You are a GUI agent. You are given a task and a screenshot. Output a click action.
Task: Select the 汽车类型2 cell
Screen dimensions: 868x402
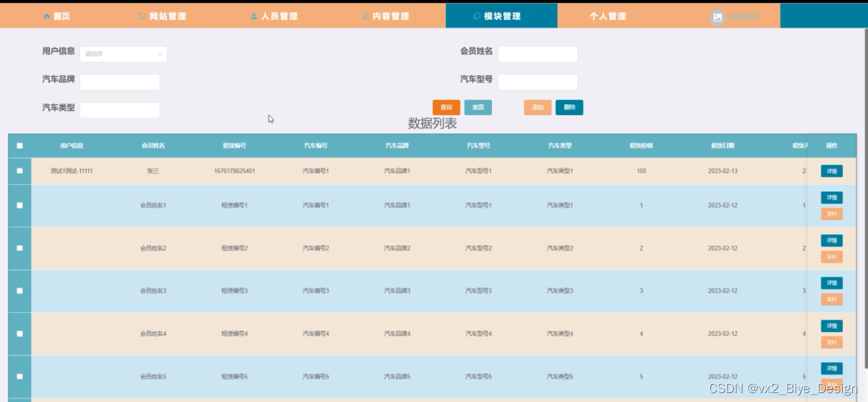tap(560, 248)
